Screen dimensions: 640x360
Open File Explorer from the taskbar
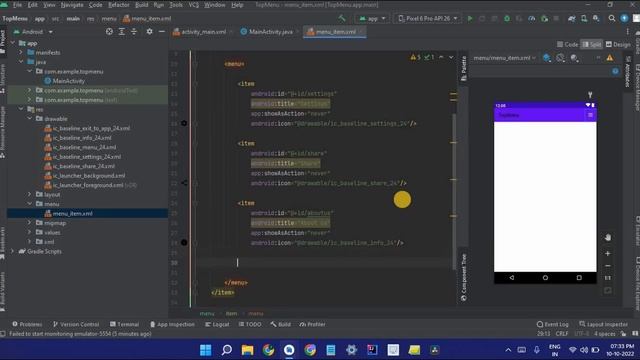(x=247, y=350)
